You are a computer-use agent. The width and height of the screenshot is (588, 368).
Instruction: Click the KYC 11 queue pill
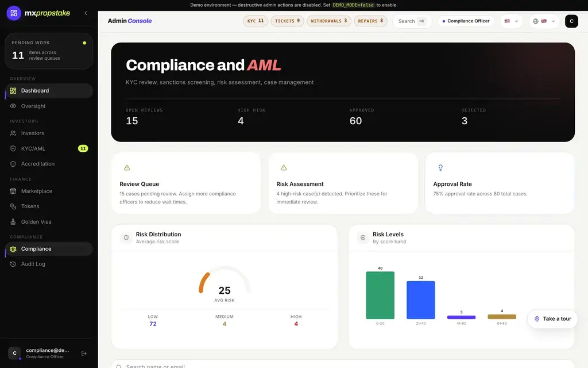click(x=256, y=21)
